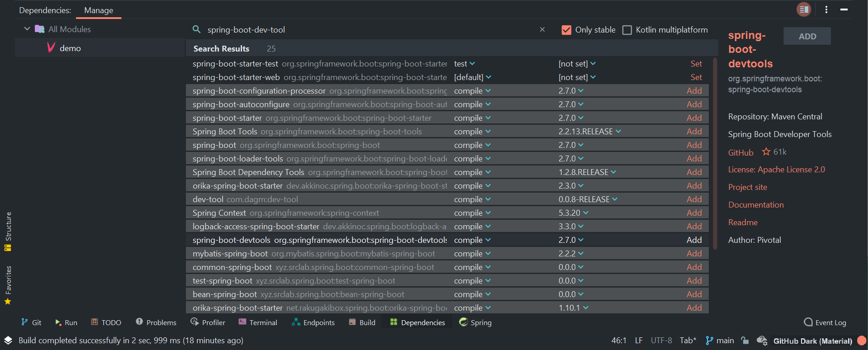868x350 pixels.
Task: Switch to the Manage tab
Action: [x=99, y=10]
